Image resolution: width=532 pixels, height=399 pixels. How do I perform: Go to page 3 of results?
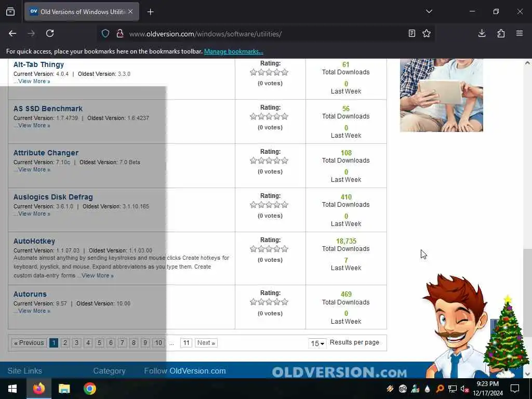click(x=77, y=343)
